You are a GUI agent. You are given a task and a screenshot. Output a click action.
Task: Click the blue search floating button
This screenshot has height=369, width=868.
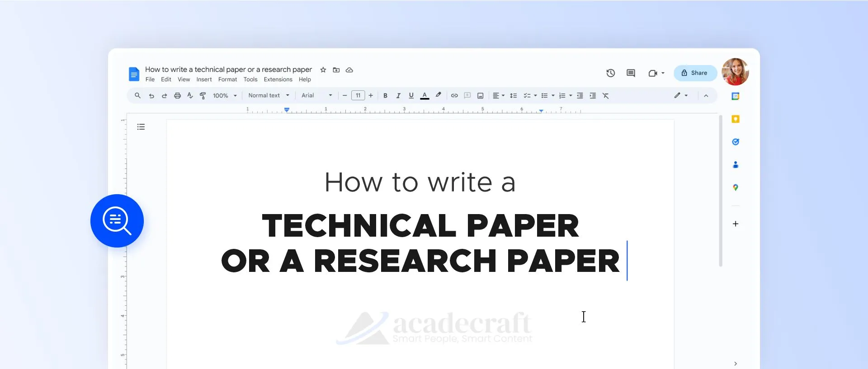coord(117,221)
